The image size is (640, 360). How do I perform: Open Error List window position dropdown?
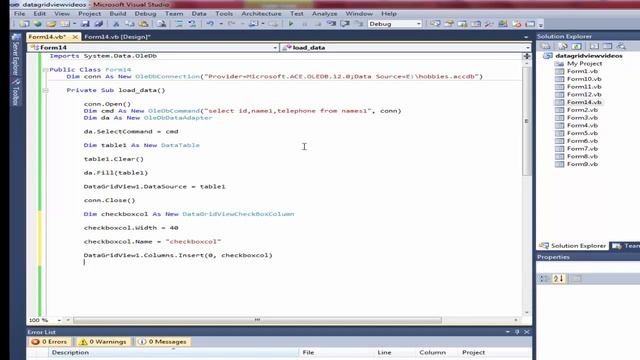point(508,332)
